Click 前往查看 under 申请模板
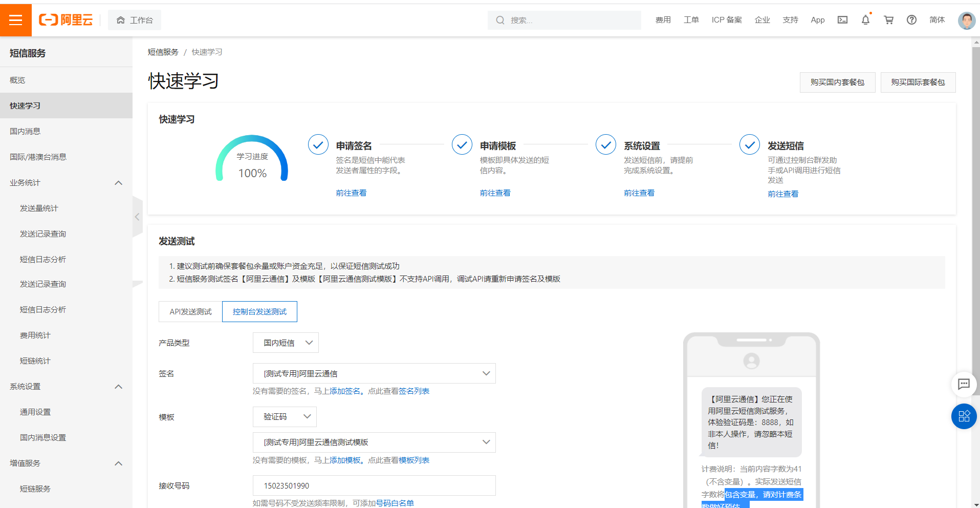Screen dimensions: 980x508 click(495, 193)
